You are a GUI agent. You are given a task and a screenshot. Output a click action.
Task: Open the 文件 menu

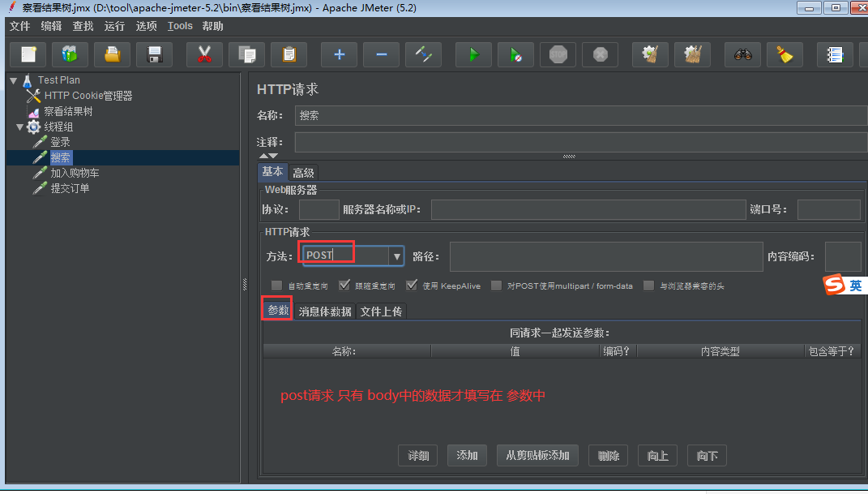coord(20,26)
